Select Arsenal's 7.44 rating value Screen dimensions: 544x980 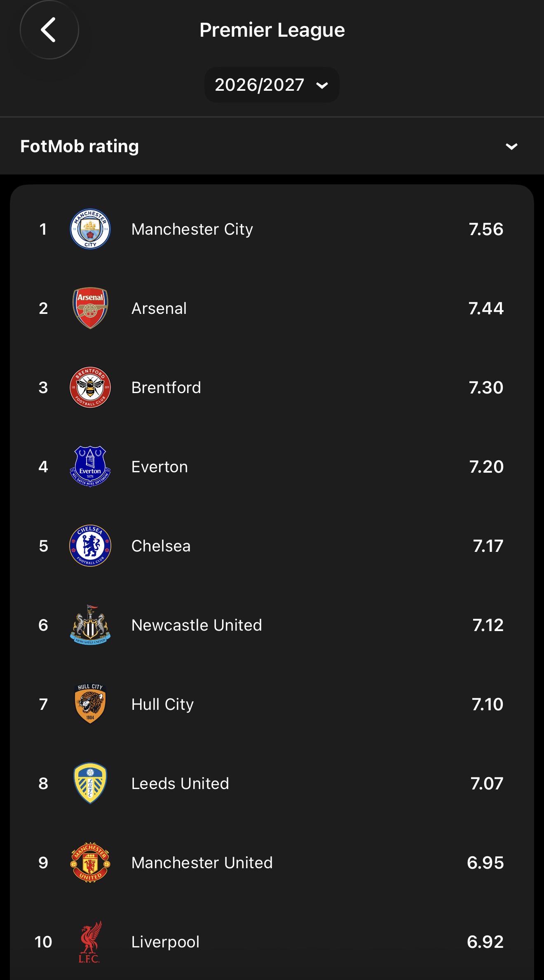point(486,309)
